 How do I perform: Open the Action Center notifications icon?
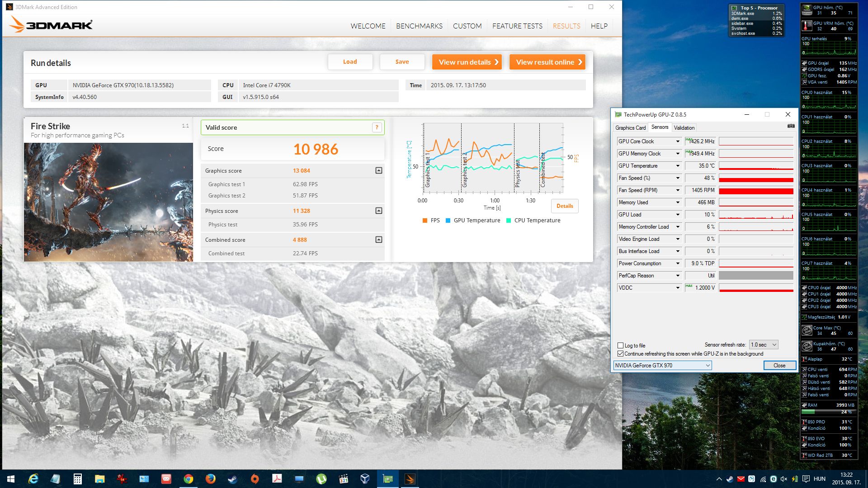click(x=806, y=479)
